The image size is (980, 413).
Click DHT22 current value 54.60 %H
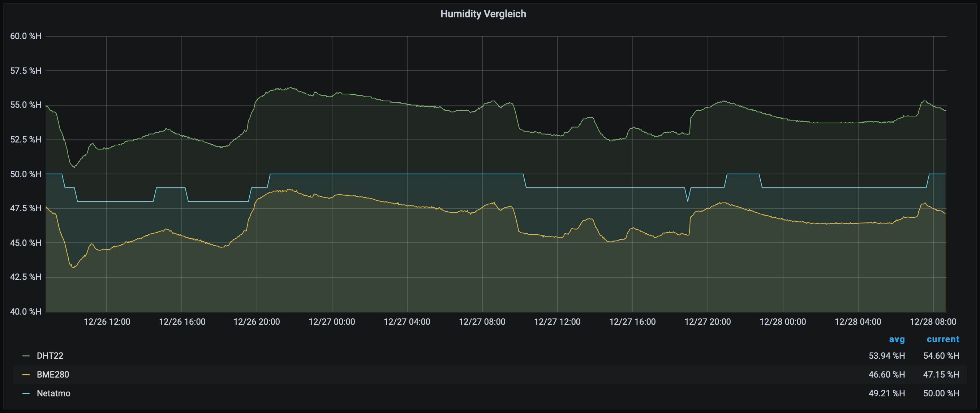[941, 356]
